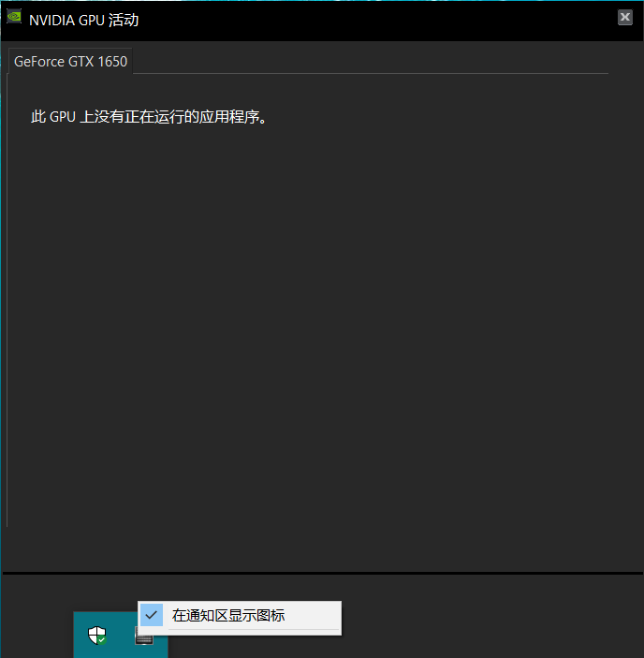Click the empty tab strip right of the GeForce tab
The height and width of the screenshot is (658, 644).
pyautogui.click(x=374, y=62)
